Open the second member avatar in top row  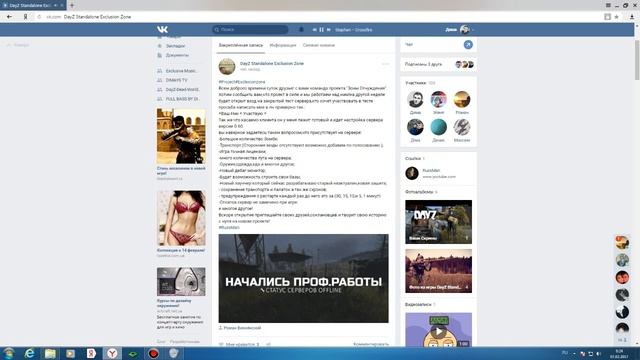click(x=438, y=99)
